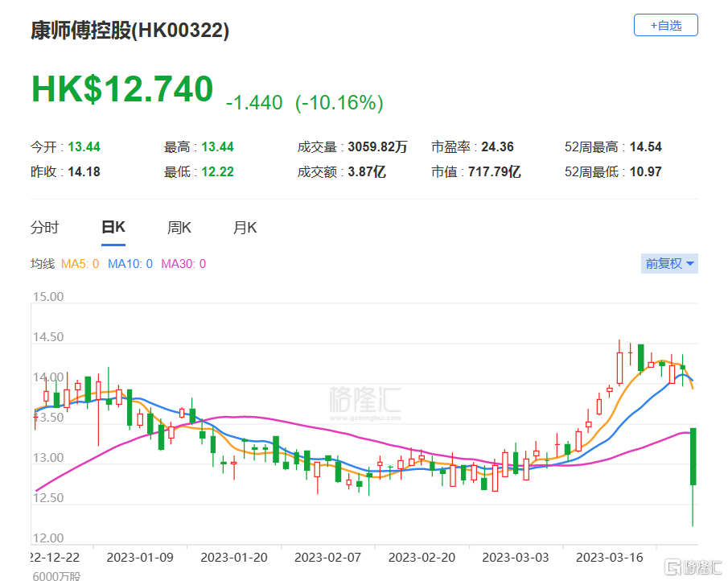Click the 6000万股 volume axis label

(x=56, y=576)
